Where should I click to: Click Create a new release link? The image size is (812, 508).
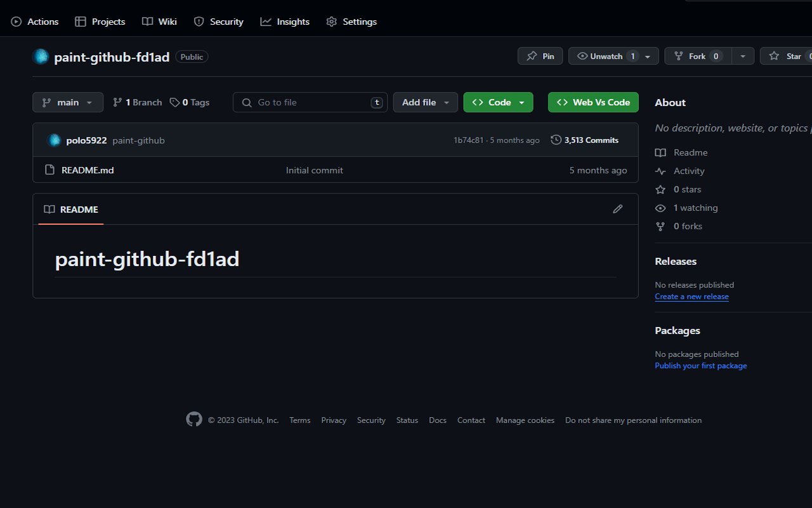pos(691,297)
